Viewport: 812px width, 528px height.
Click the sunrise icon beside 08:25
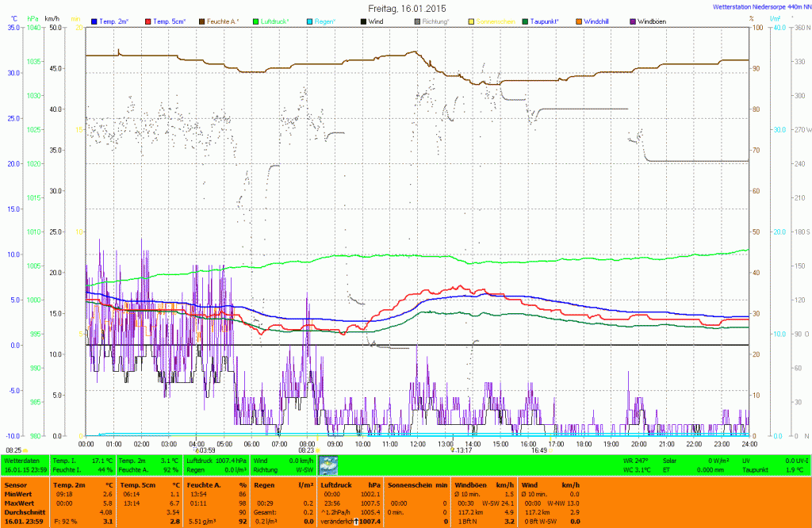[25, 450]
